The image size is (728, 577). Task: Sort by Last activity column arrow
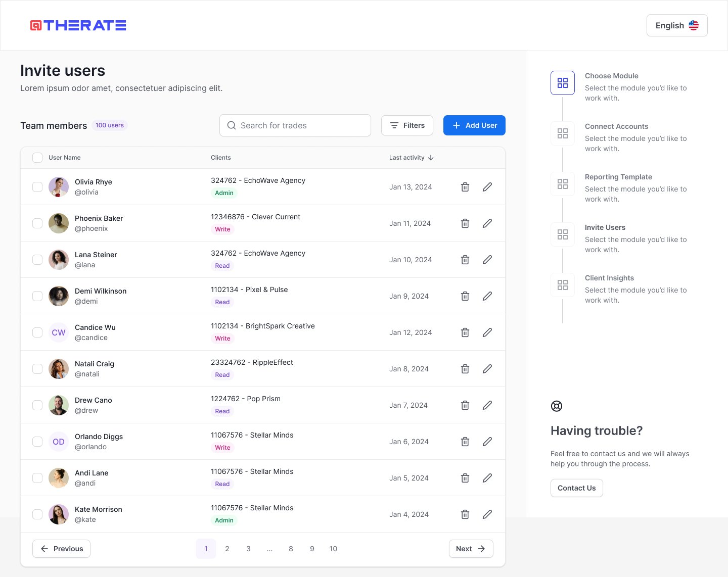pyautogui.click(x=431, y=158)
